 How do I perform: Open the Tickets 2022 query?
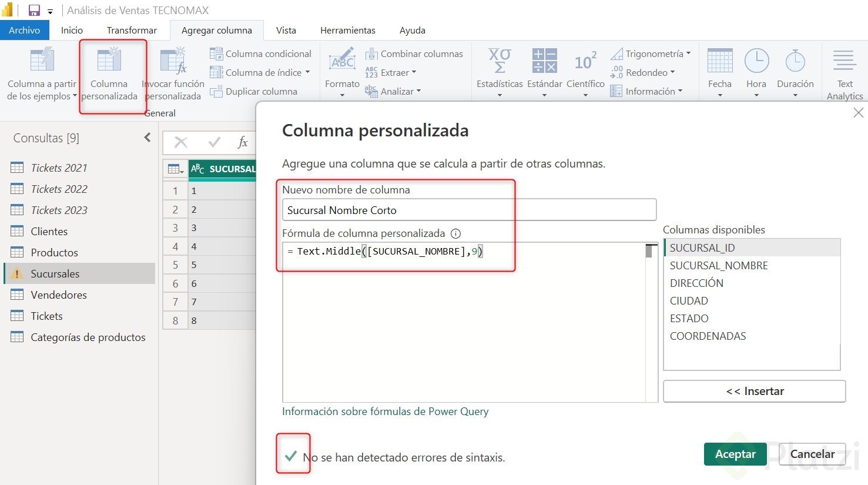(79, 189)
